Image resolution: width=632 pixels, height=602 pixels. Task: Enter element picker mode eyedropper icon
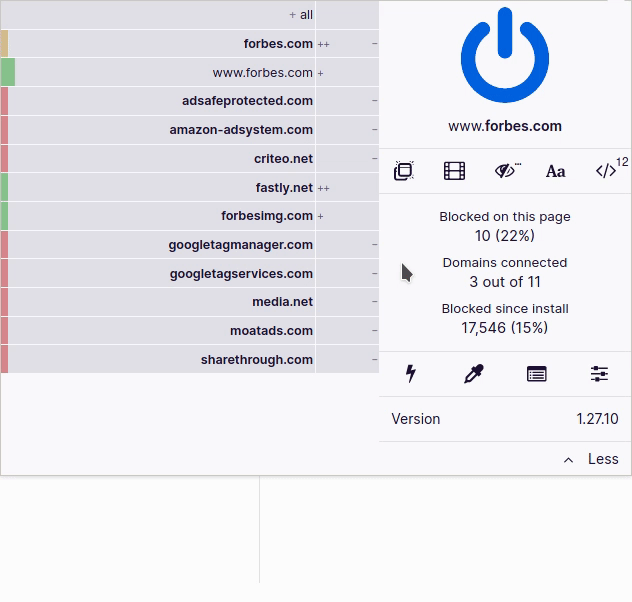474,374
